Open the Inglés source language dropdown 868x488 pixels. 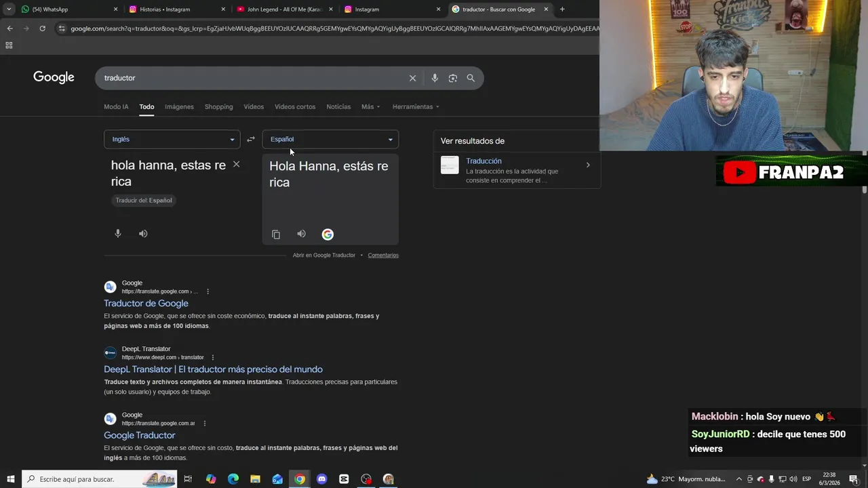click(x=172, y=139)
